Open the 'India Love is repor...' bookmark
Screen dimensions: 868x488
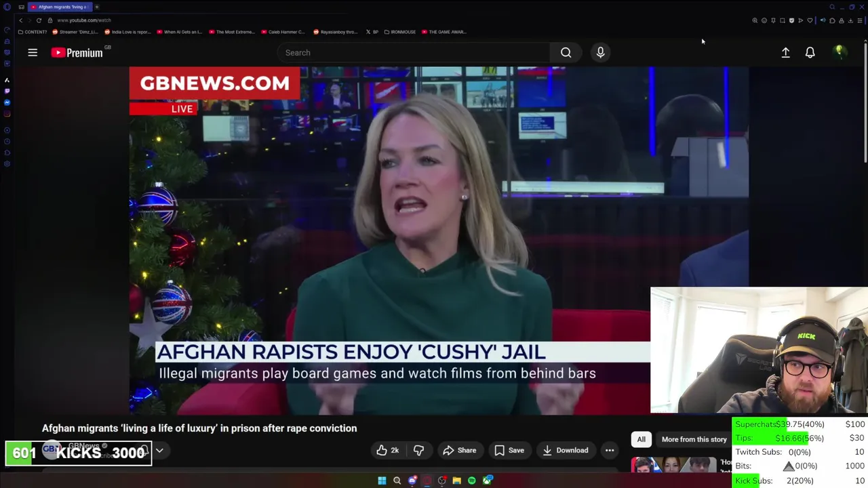coord(128,32)
